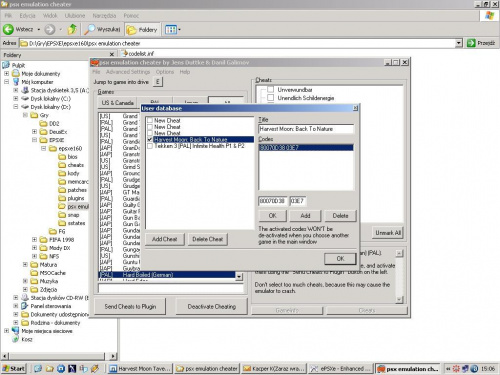Toggle Tekken 3 [PAL] Infinite Health checkbox
500x375 pixels.
click(150, 146)
